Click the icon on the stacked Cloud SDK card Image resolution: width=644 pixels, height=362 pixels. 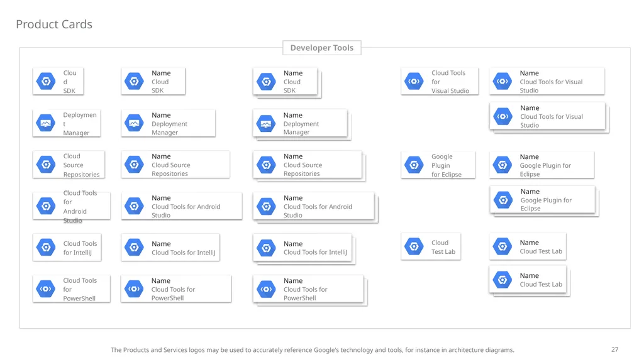(x=266, y=82)
